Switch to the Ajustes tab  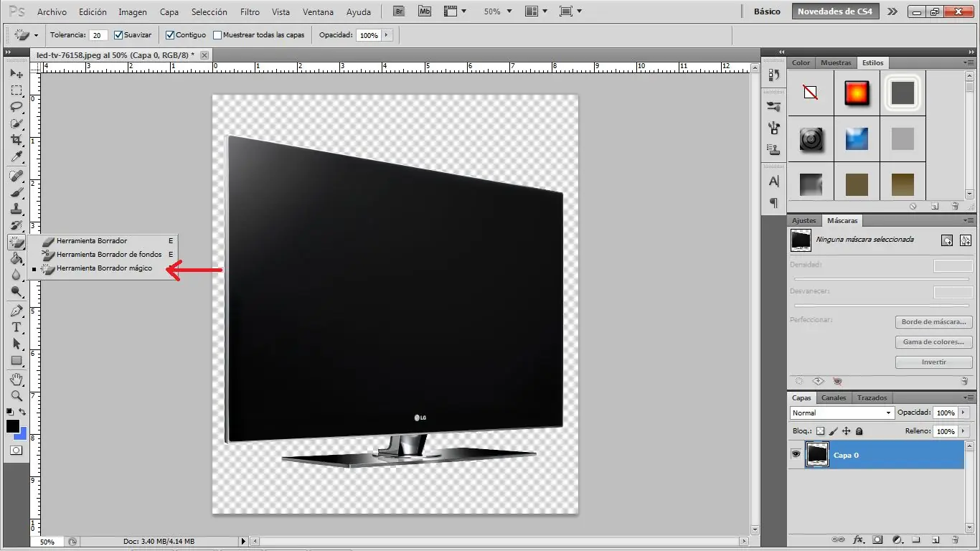pyautogui.click(x=804, y=220)
